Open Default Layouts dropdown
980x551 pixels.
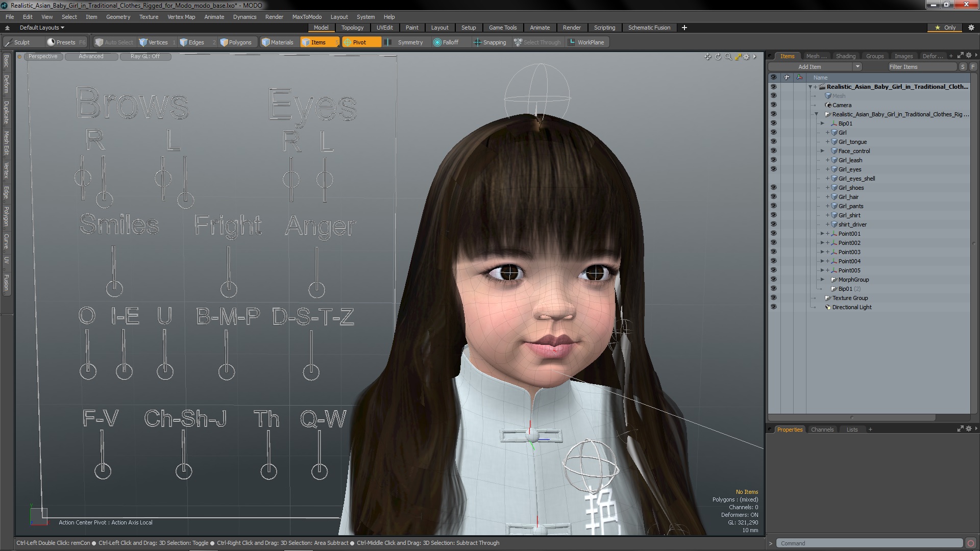click(x=42, y=28)
